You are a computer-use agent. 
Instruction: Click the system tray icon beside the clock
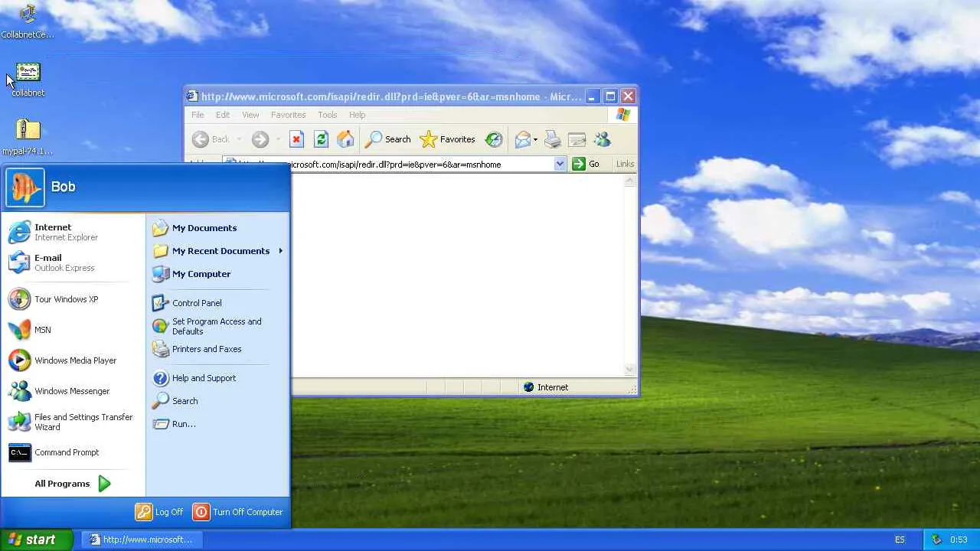click(936, 540)
